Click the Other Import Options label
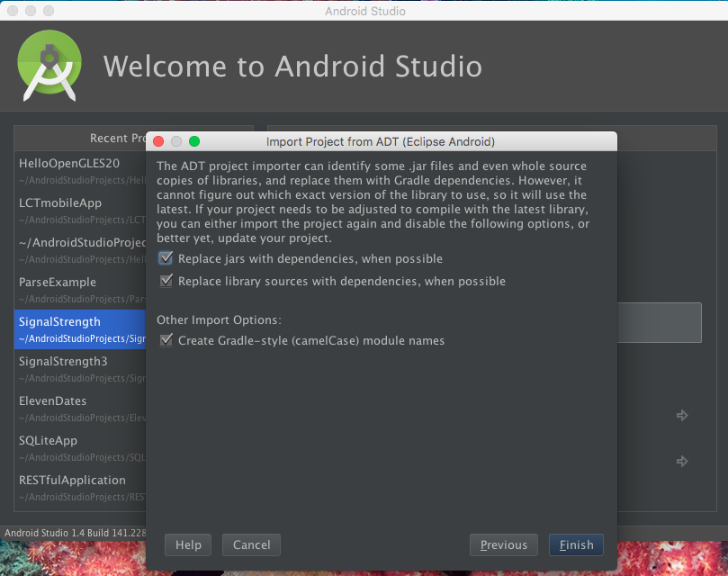This screenshot has width=728, height=576. coord(219,320)
